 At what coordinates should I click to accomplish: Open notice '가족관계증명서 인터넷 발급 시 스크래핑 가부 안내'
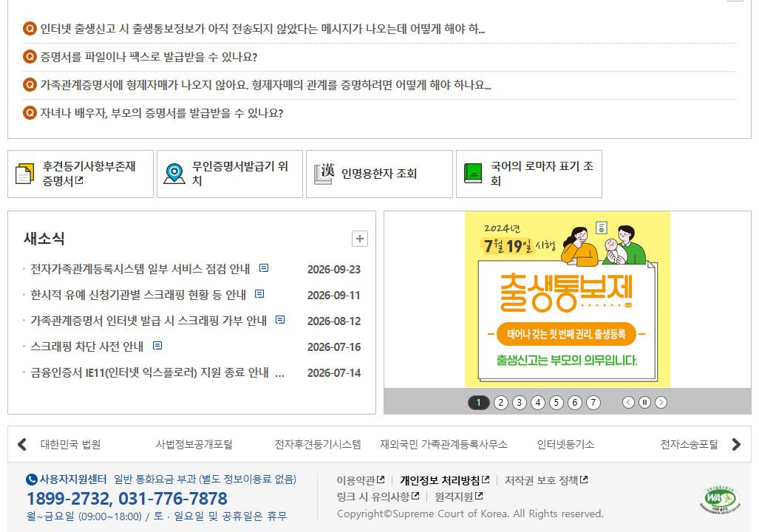(x=149, y=321)
